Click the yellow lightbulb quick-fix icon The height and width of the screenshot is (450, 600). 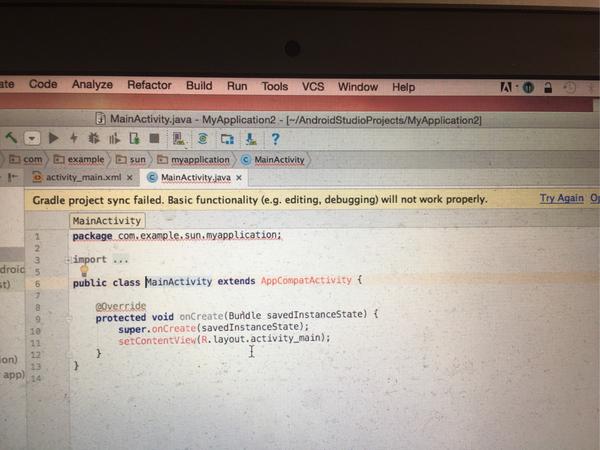[x=84, y=271]
